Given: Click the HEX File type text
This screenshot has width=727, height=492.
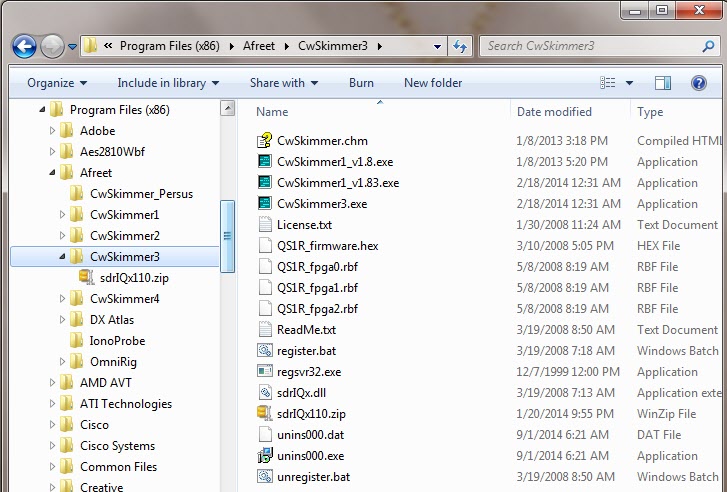Looking at the screenshot, I should [x=658, y=246].
